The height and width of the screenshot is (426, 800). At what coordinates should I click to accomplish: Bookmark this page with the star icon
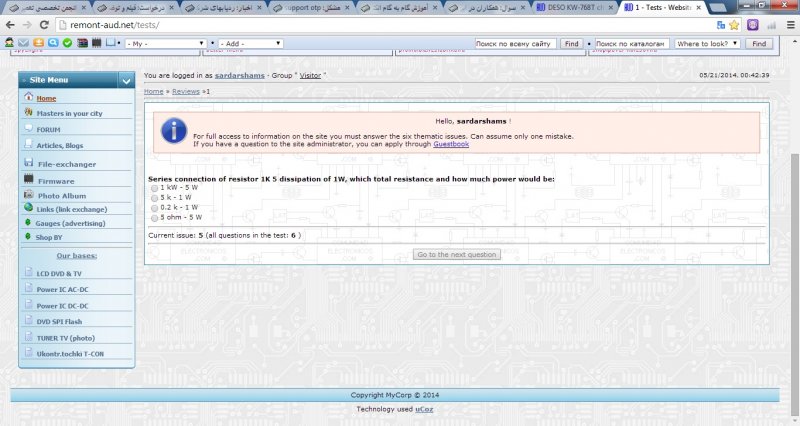(x=734, y=24)
